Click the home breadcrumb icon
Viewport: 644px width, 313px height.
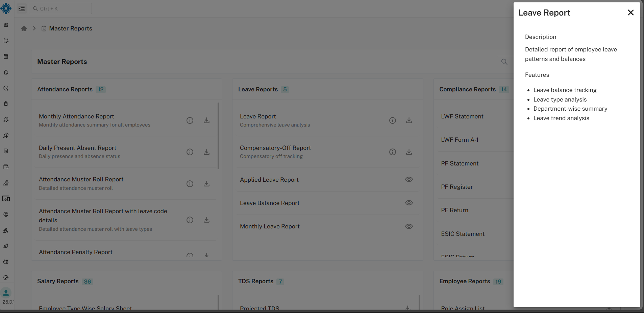pyautogui.click(x=24, y=28)
